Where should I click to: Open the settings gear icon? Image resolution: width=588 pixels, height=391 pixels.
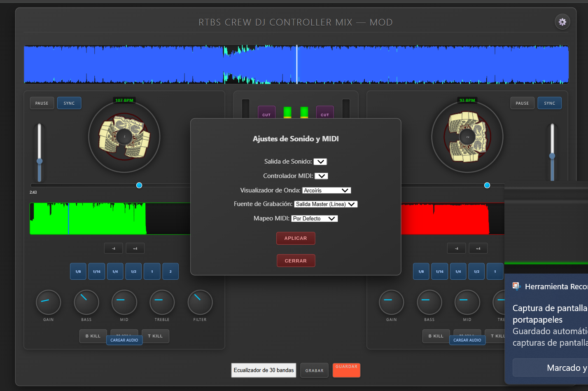[562, 22]
